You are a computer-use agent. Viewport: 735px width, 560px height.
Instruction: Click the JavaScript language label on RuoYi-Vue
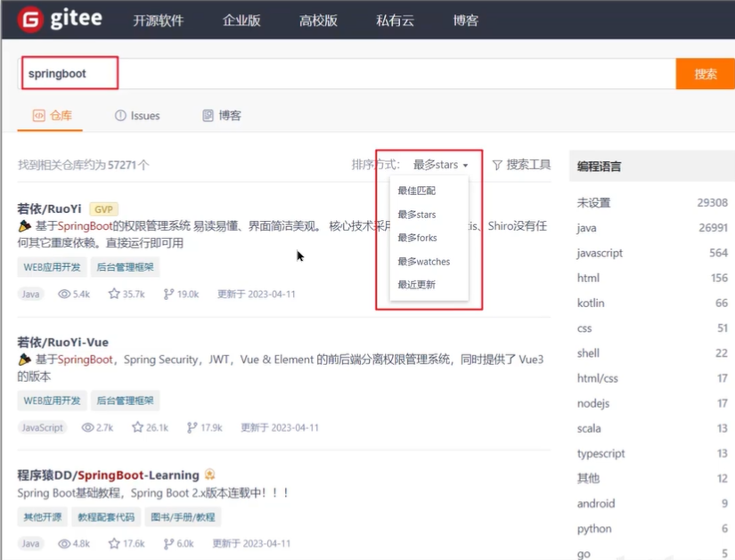(42, 427)
